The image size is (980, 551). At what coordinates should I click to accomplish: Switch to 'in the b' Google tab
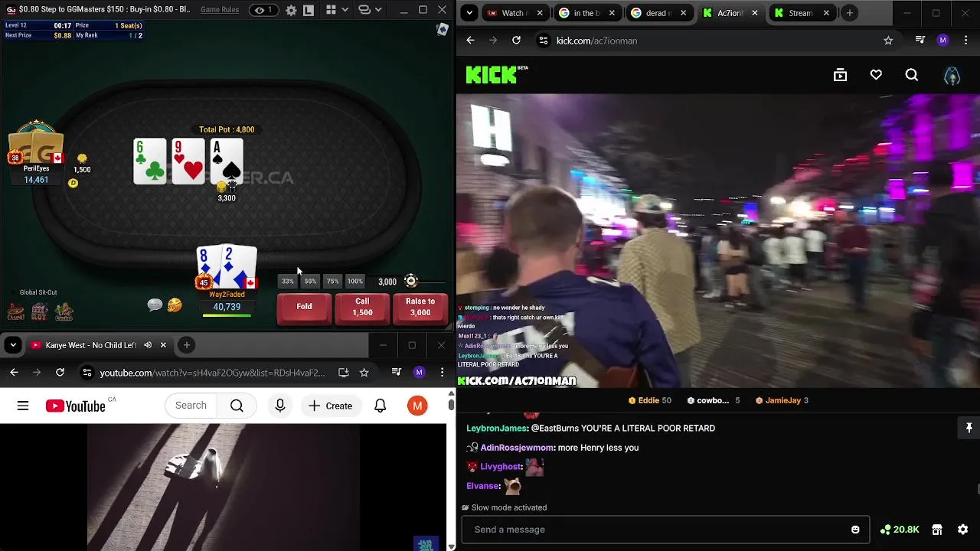586,13
